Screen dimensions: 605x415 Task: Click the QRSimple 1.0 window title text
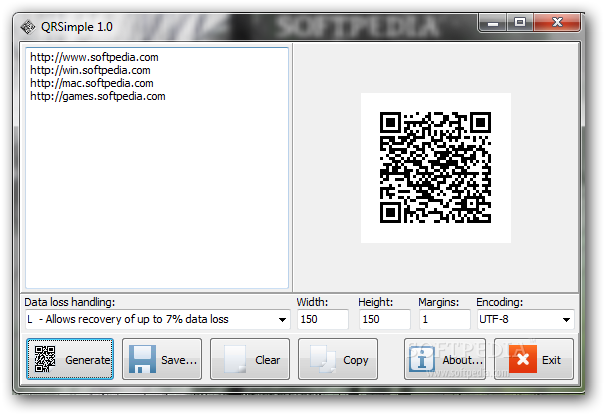[x=77, y=27]
